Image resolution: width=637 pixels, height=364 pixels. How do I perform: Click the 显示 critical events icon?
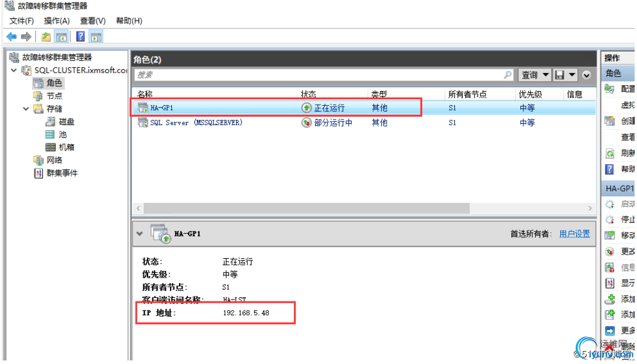point(610,283)
